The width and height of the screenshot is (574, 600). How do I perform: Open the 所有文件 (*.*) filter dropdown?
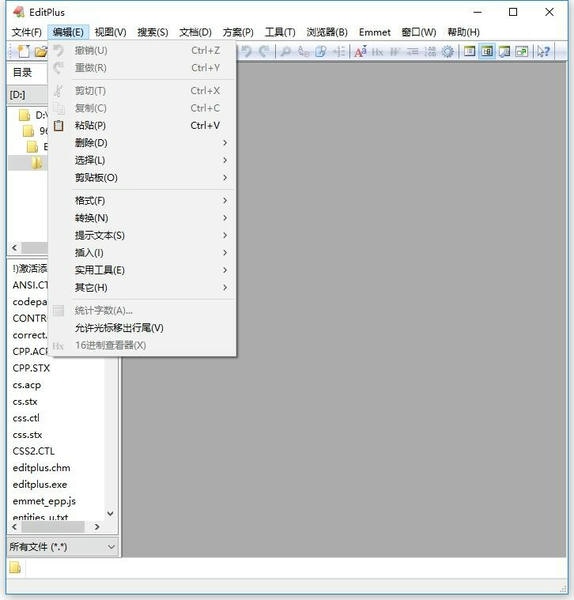pyautogui.click(x=62, y=547)
